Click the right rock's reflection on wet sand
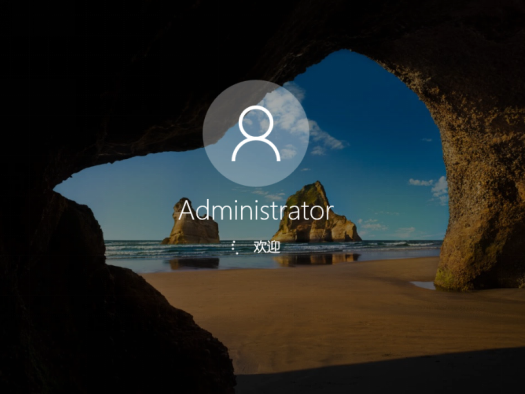The height and width of the screenshot is (394, 525). (316, 259)
